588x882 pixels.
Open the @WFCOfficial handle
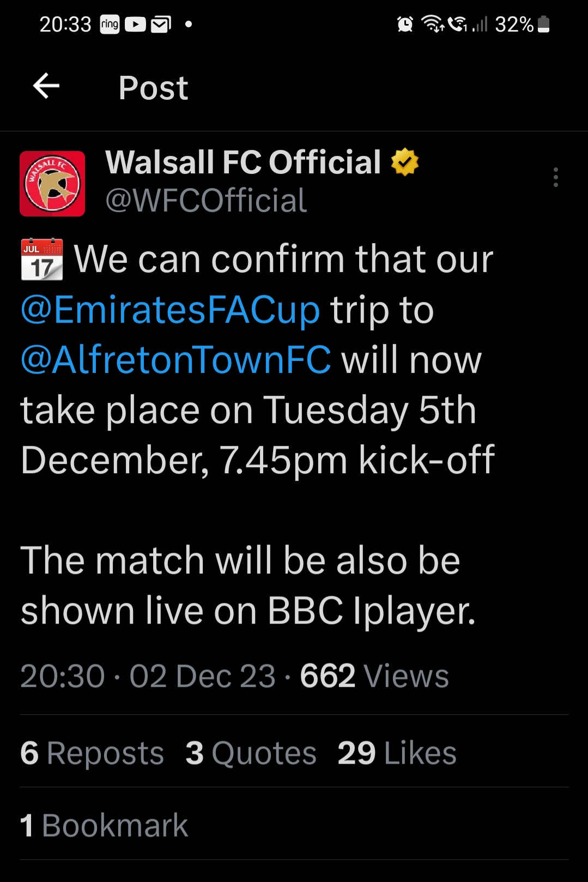pos(206,200)
